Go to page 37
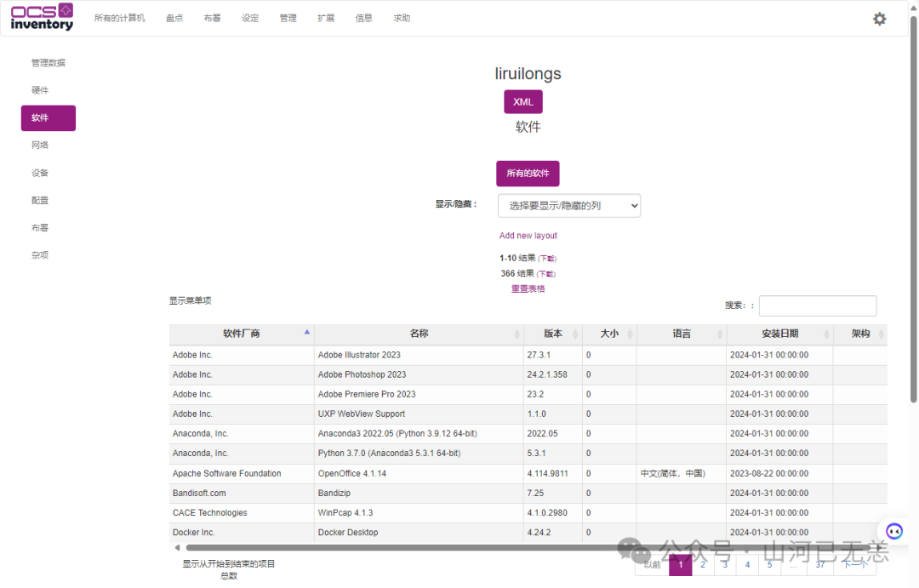The width and height of the screenshot is (919, 588). (x=820, y=564)
